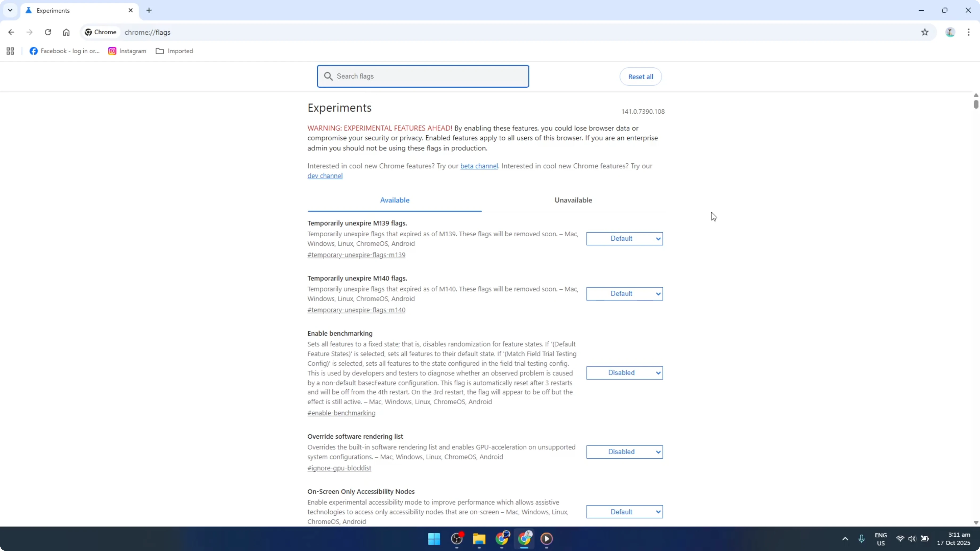The image size is (980, 551).
Task: Launch OBS Studio from the taskbar
Action: point(456,539)
